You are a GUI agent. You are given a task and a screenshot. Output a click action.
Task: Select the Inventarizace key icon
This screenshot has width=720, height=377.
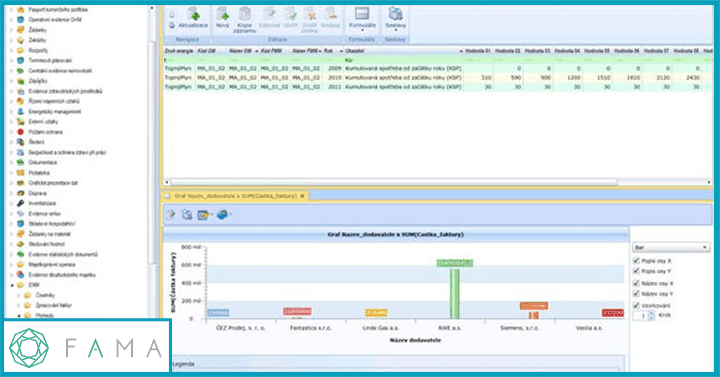pos(21,203)
